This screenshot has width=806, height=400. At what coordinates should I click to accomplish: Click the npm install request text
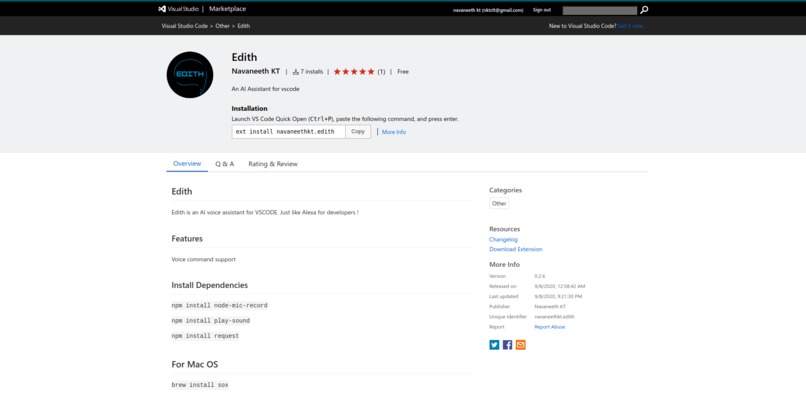(205, 336)
